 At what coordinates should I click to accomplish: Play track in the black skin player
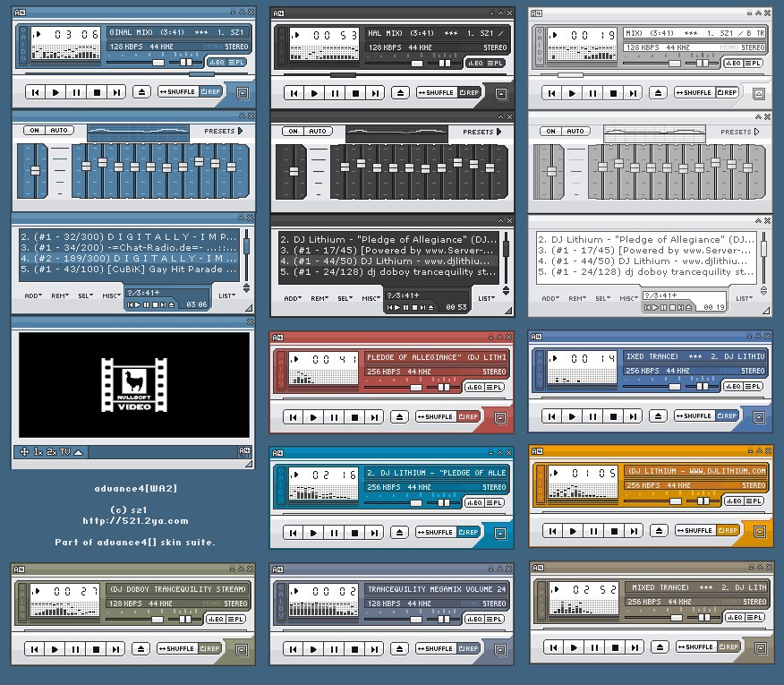(314, 93)
